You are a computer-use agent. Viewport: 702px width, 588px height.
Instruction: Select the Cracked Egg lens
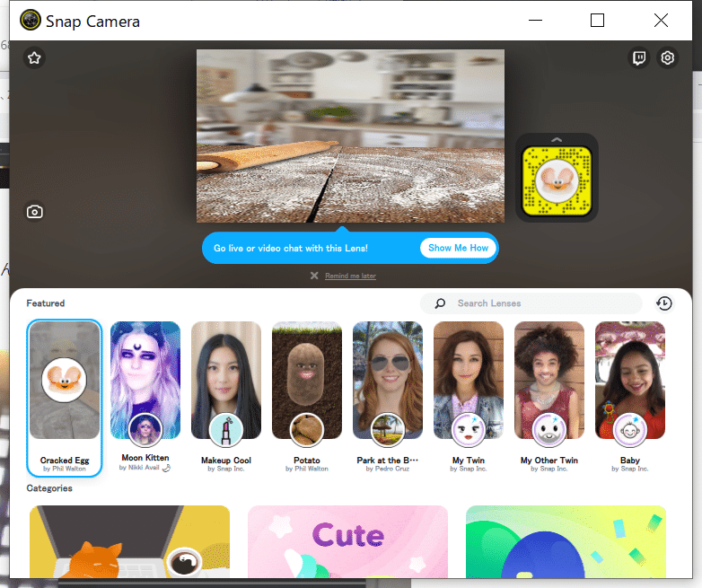point(65,398)
